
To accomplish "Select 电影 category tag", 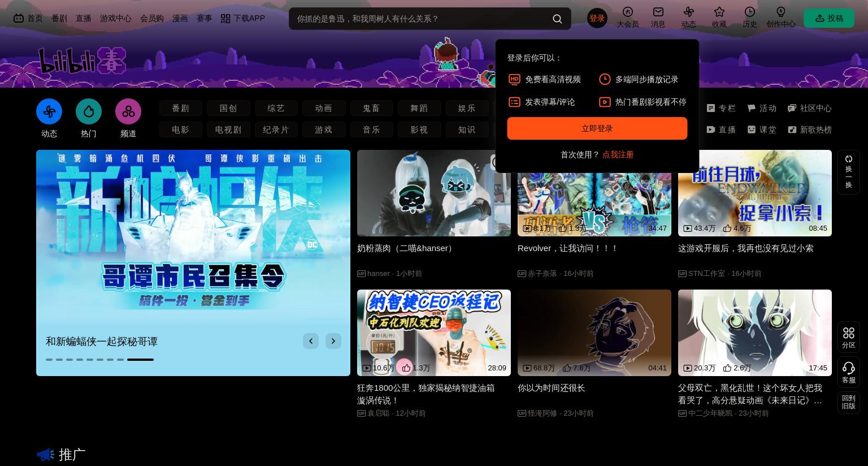I will point(180,130).
